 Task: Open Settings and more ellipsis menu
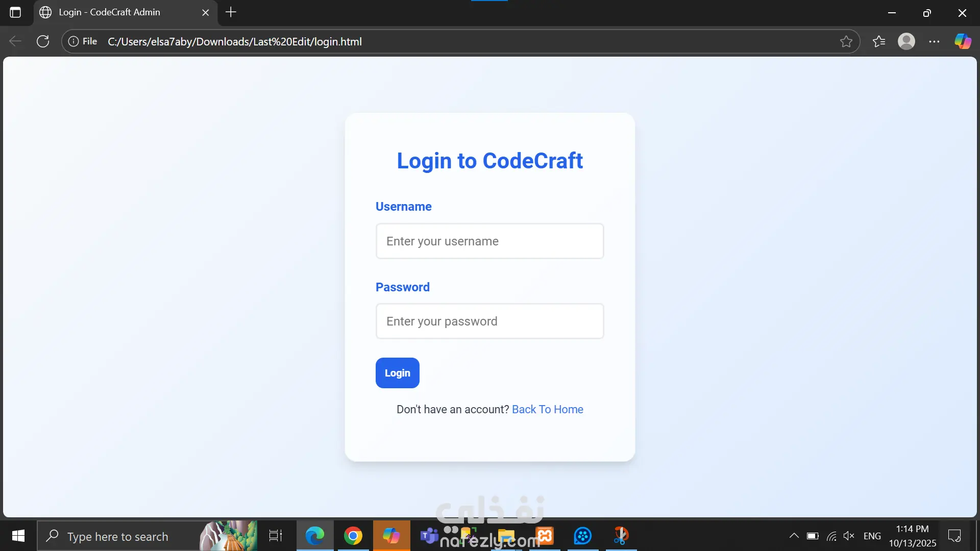[934, 41]
